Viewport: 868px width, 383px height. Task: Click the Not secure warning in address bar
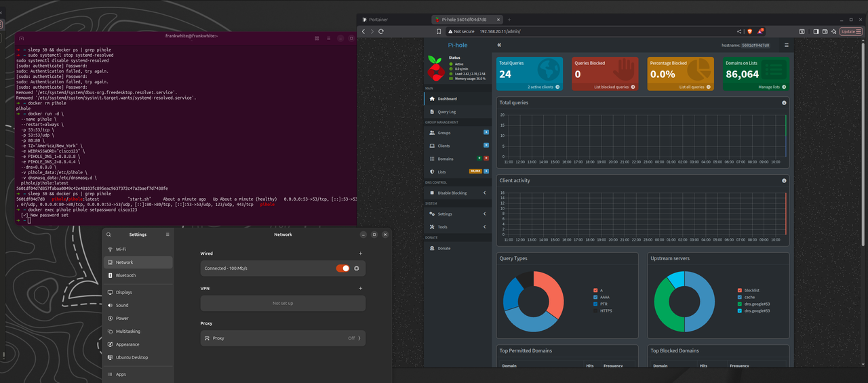coord(460,31)
